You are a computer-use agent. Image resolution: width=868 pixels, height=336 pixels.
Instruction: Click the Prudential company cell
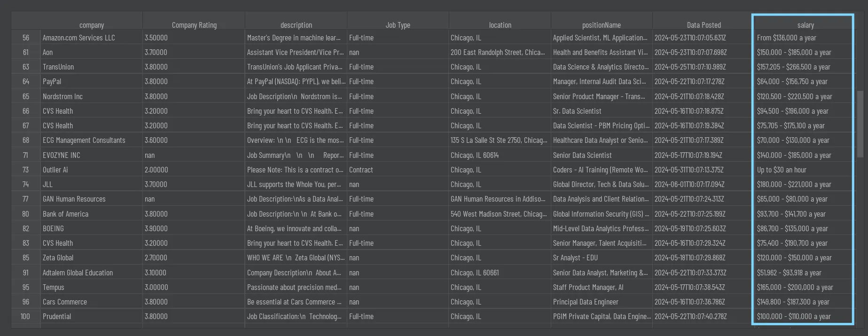[x=91, y=316]
